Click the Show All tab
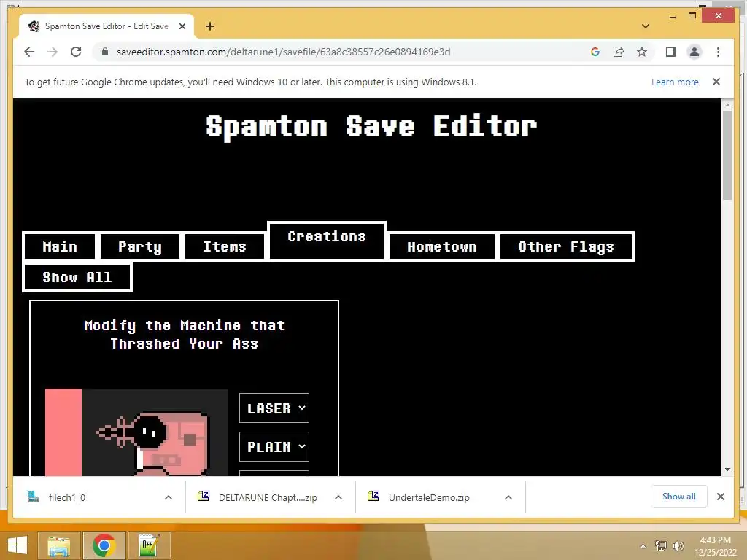747x560 pixels. click(77, 277)
